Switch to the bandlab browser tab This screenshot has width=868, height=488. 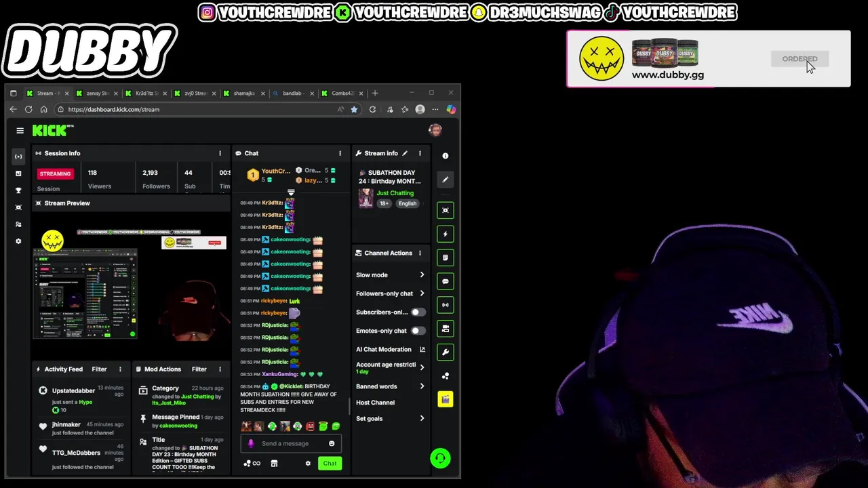point(293,93)
